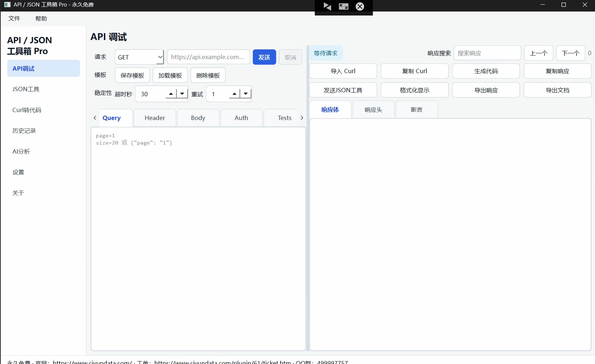This screenshot has height=364, width=595.
Task: Maximize the application window
Action: pyautogui.click(x=564, y=5)
